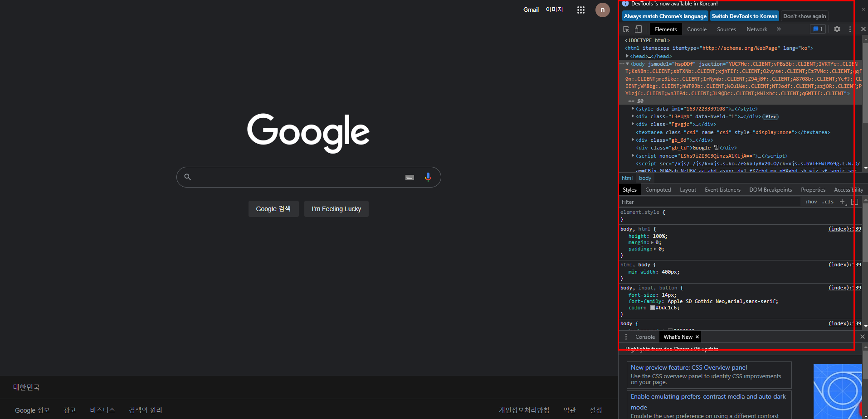
Task: Open the Google 정보 footer link
Action: (32, 410)
